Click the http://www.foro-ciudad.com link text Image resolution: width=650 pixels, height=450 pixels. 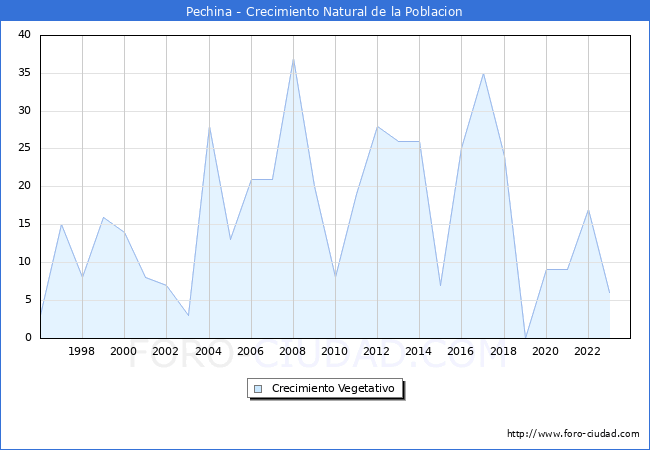pos(573,433)
